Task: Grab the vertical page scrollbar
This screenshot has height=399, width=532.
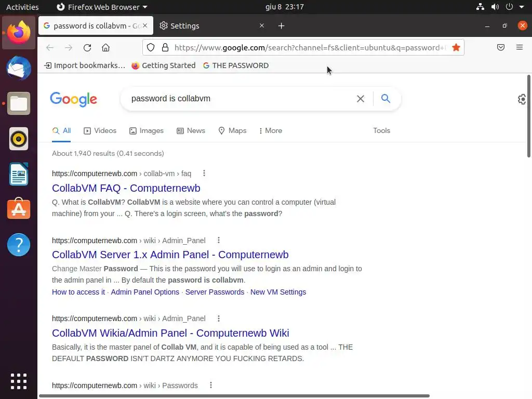Action: point(528,116)
